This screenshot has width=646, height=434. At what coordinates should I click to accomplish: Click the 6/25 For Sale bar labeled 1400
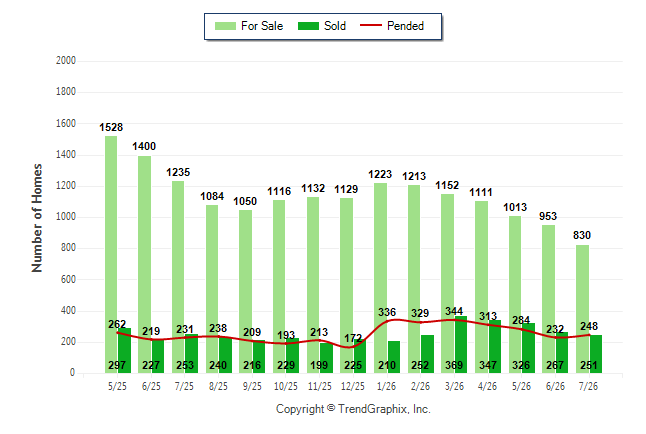145,265
